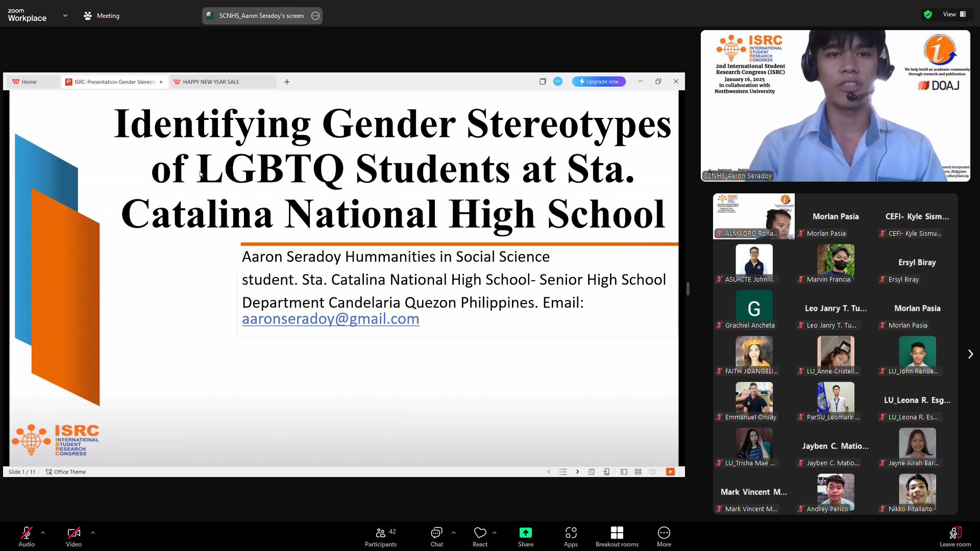
Task: Expand audio settings arrow next to Audio
Action: 43,533
